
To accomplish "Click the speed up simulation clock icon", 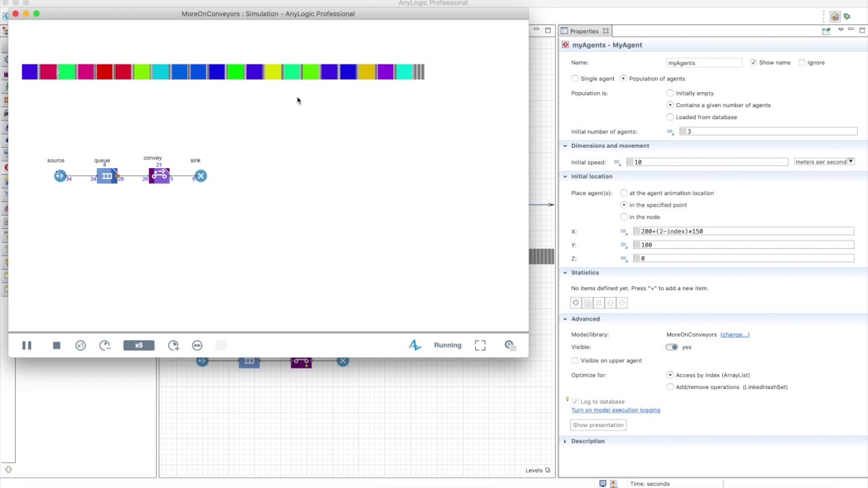I will [174, 346].
